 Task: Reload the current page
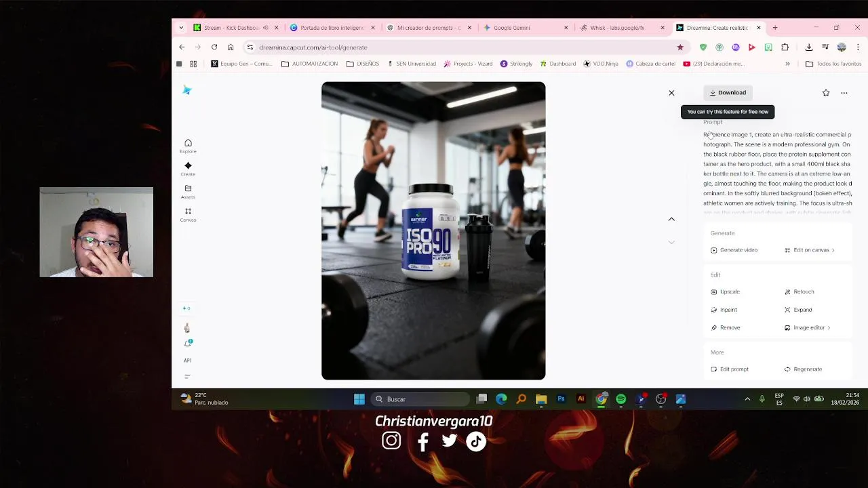click(x=214, y=47)
